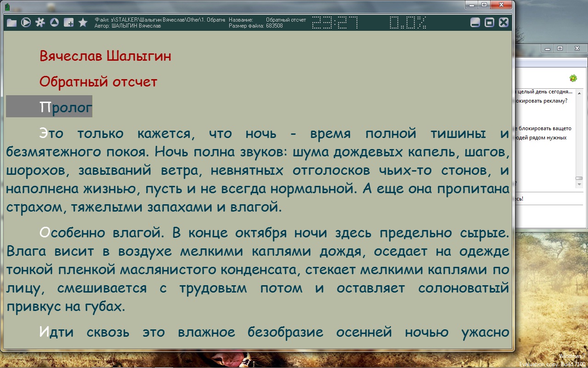Screen dimensions: 588x368
Task: Click the chat message ending блокировать ващето
Action: (x=544, y=128)
